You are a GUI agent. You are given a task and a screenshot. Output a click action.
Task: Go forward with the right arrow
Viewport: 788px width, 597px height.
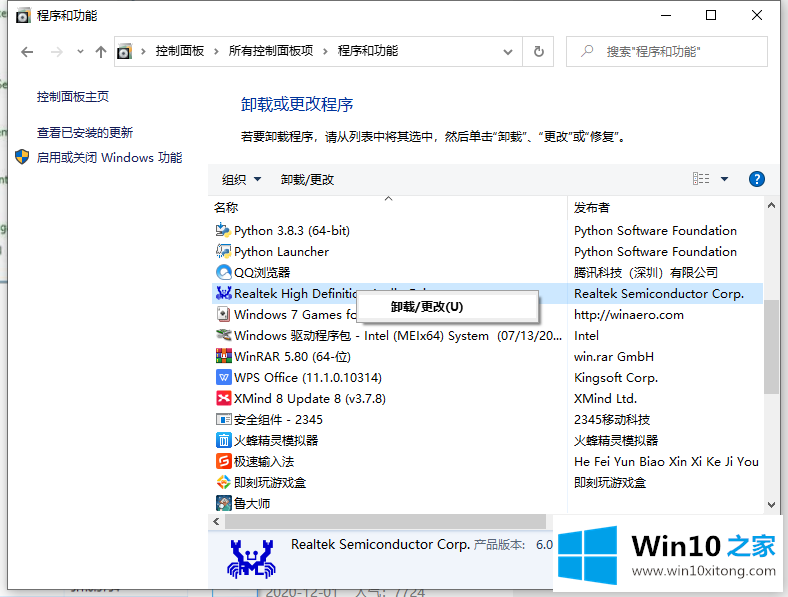point(56,51)
